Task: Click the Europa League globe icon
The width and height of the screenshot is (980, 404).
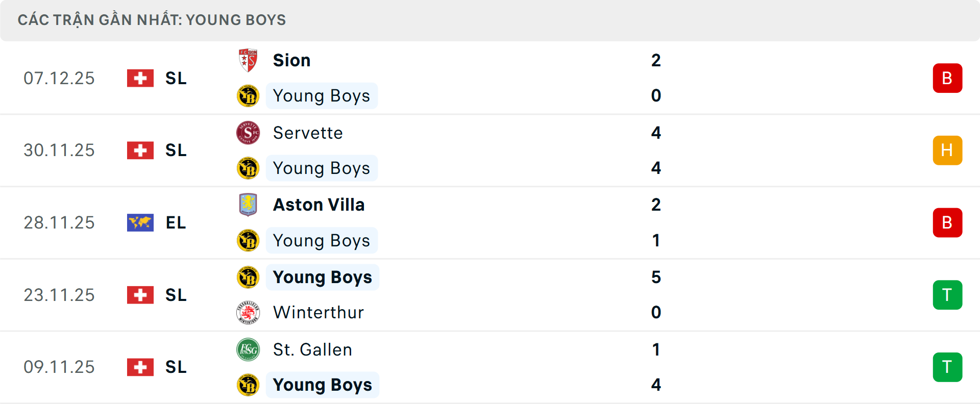Action: pos(140,222)
